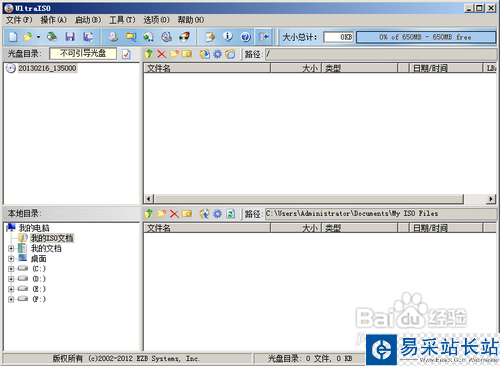Click folder-with-clock icon in image toolbar
500x366 pixels.
click(x=230, y=54)
